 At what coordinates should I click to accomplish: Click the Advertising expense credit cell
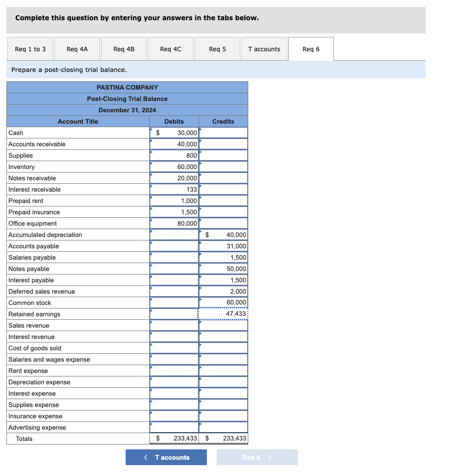tap(223, 427)
